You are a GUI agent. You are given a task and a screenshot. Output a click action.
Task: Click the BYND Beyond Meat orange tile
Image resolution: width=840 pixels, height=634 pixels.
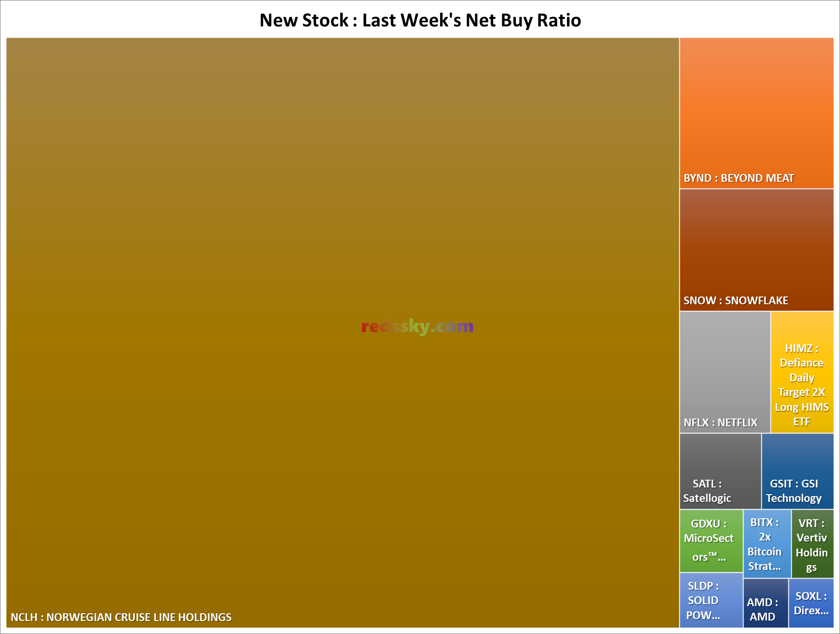(x=757, y=113)
